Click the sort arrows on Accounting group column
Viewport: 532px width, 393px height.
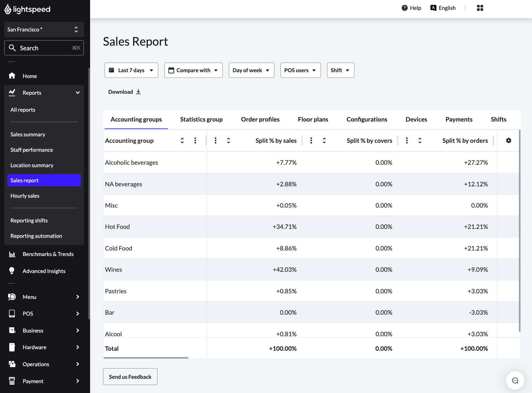point(182,140)
